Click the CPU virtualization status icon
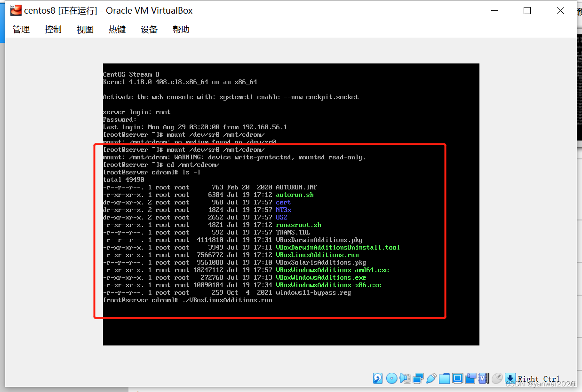 (x=484, y=378)
